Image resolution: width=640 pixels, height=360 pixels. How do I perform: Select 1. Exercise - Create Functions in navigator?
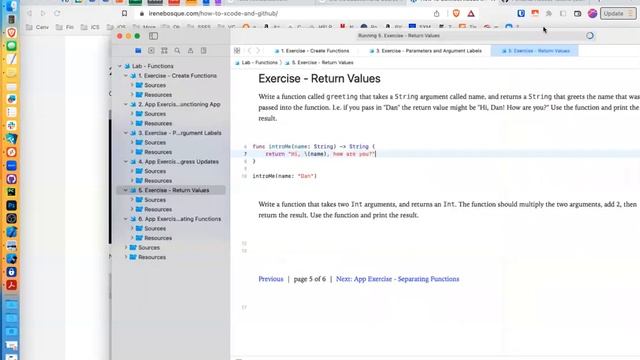pos(177,76)
